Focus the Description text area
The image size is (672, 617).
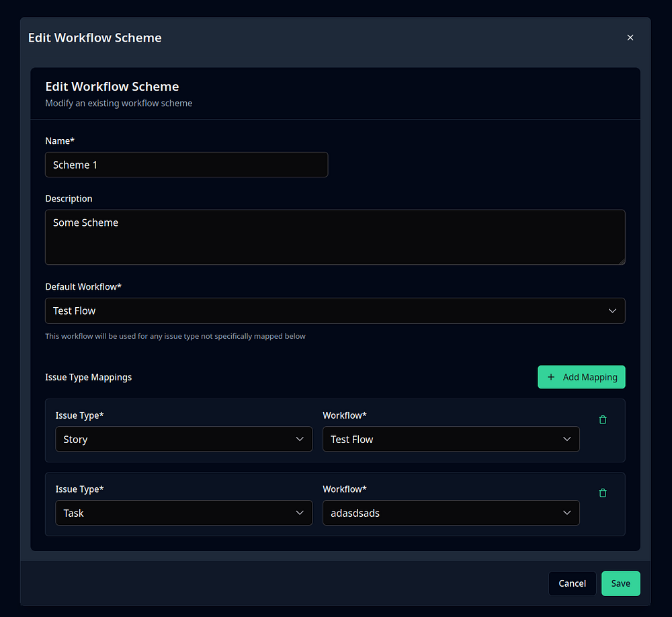[x=335, y=237]
